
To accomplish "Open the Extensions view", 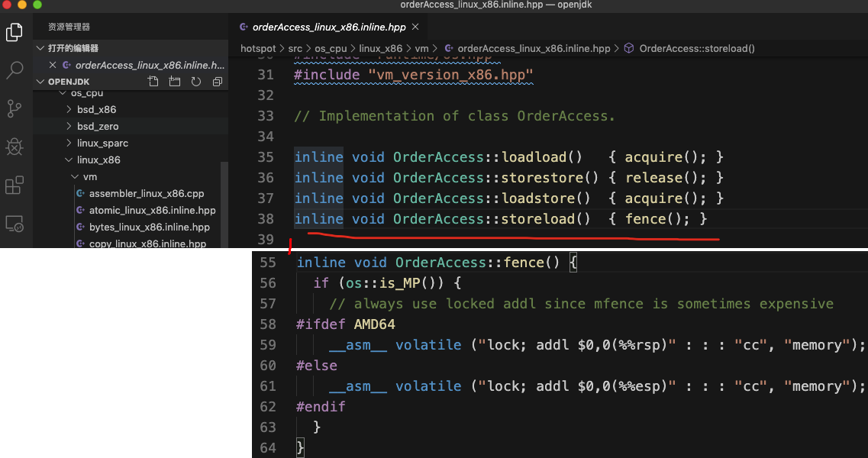I will [x=15, y=185].
